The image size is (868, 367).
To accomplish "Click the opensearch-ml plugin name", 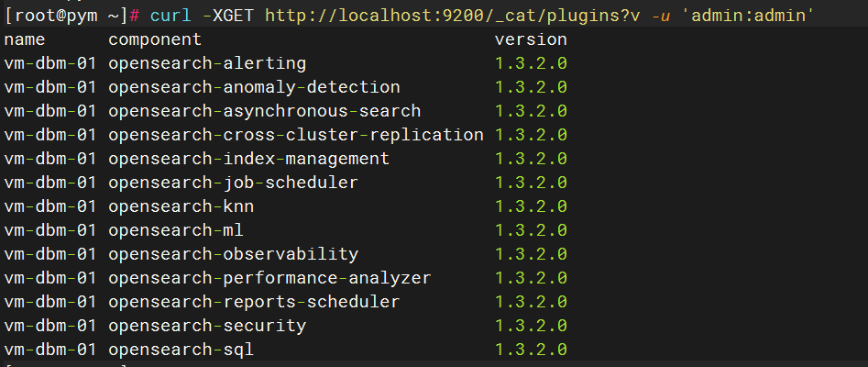I will point(176,230).
